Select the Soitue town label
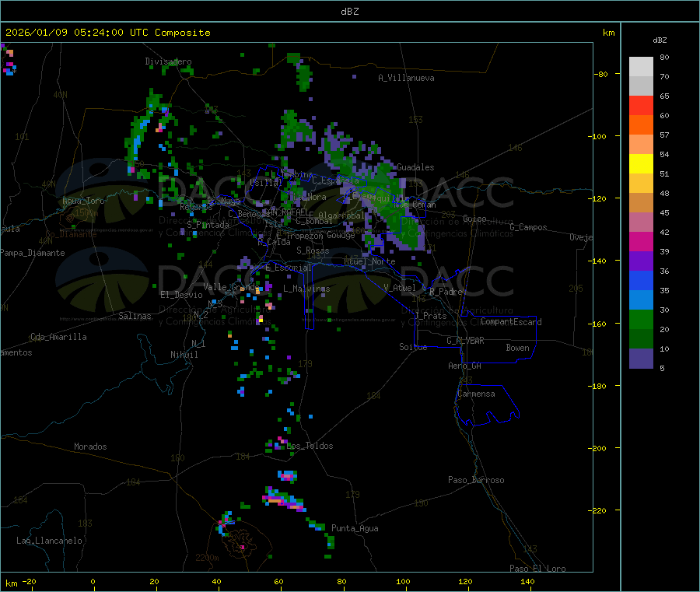Screen dimensions: 700x592 (x=413, y=347)
